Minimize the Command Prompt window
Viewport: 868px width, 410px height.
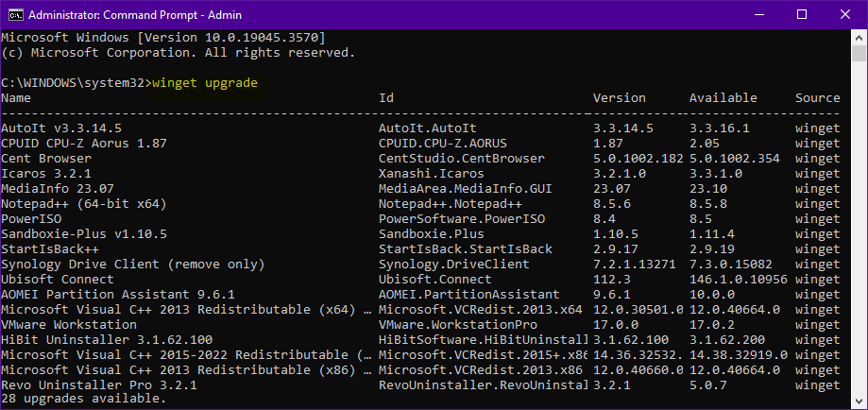[x=758, y=14]
